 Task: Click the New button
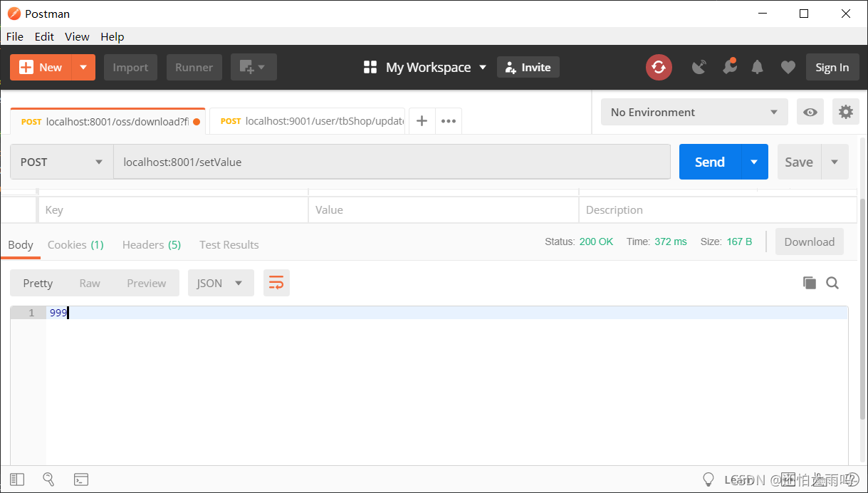click(x=41, y=67)
